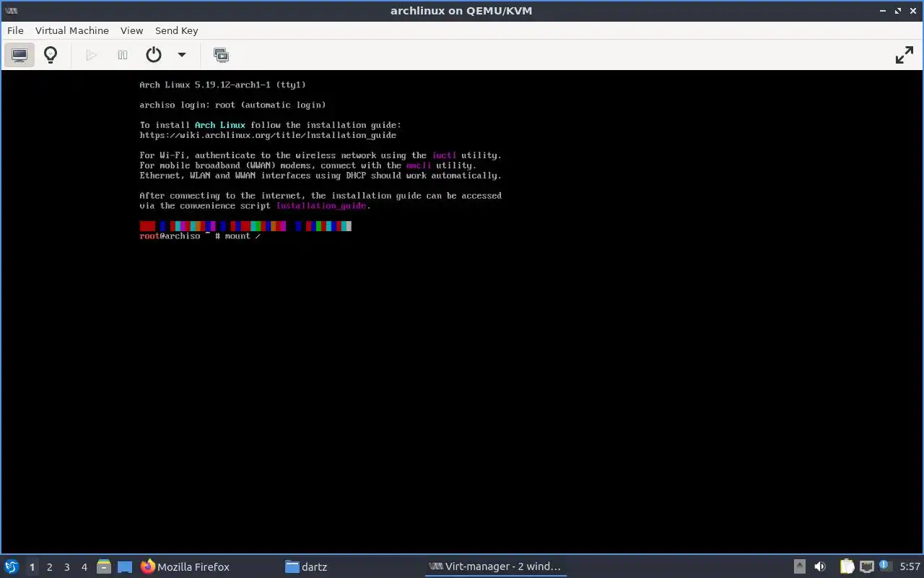Pause the virtual machine
Screen dimensions: 924x578
click(123, 55)
